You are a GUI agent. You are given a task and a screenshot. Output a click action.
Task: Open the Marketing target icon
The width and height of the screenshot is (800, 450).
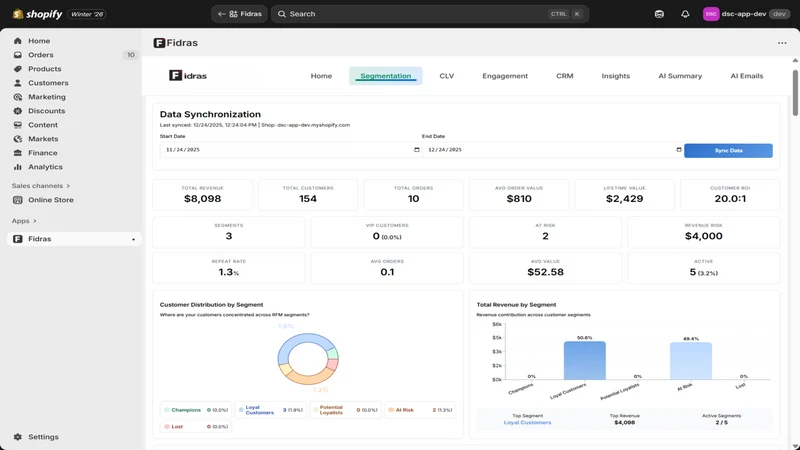pyautogui.click(x=18, y=97)
